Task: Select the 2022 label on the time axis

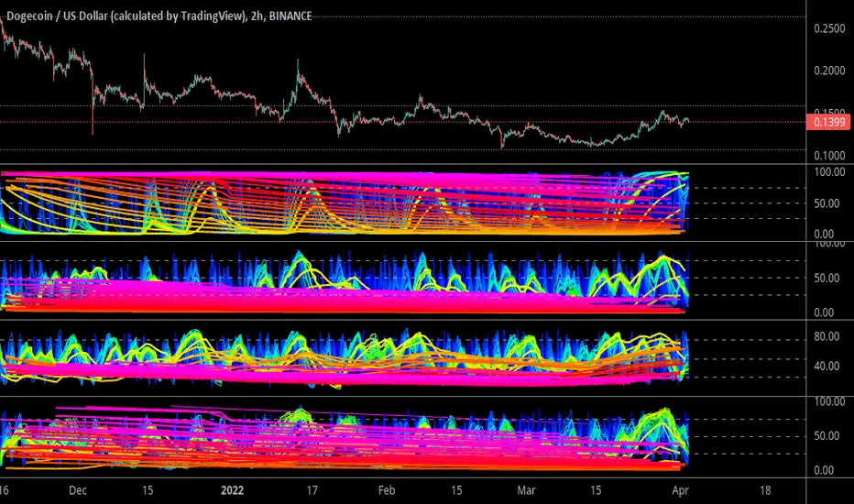Action: pyautogui.click(x=232, y=490)
